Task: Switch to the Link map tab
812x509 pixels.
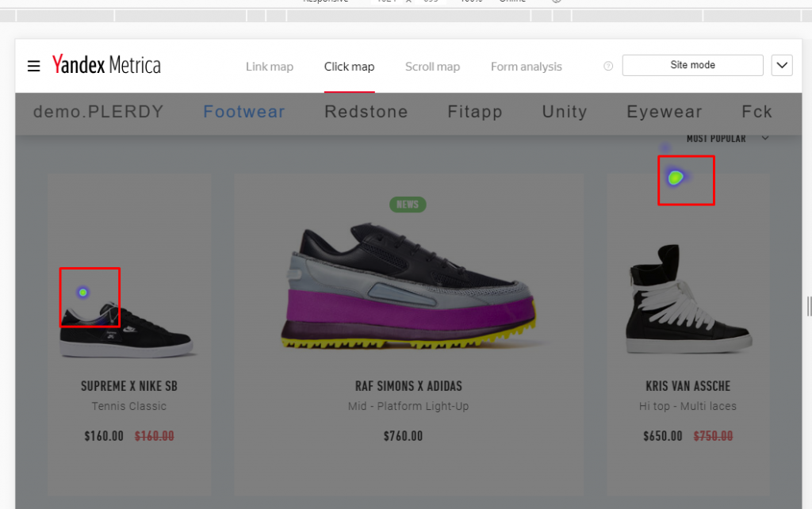Action: coord(270,67)
